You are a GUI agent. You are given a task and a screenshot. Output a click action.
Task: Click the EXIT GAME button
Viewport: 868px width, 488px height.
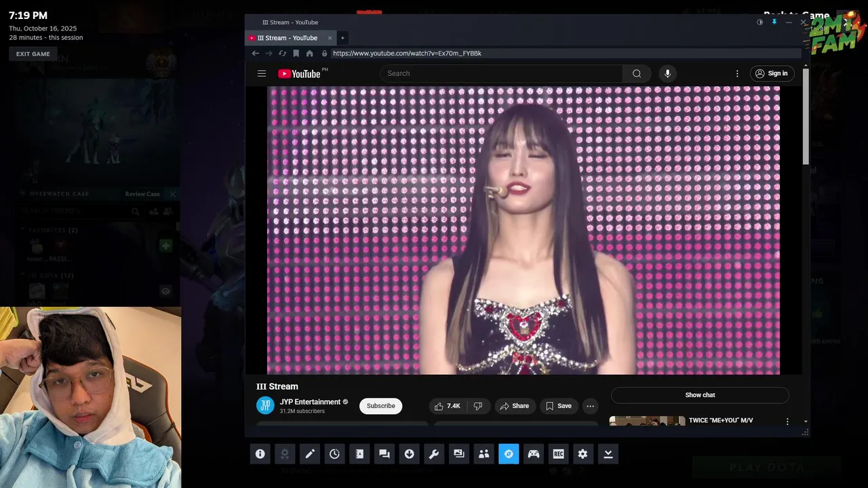point(33,54)
